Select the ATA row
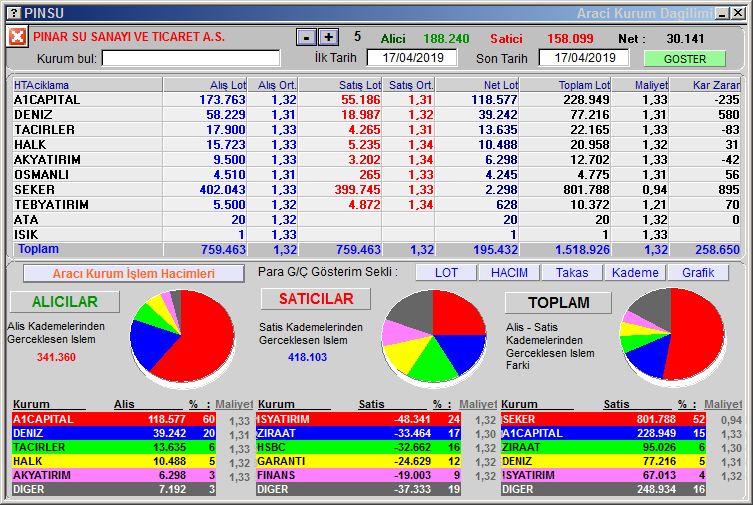Viewport: 753px width, 505px height. coord(376,219)
